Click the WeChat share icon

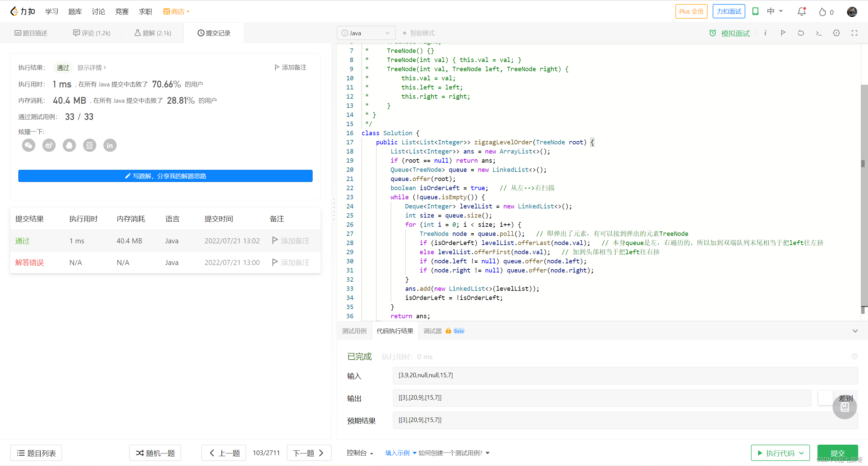click(28, 145)
